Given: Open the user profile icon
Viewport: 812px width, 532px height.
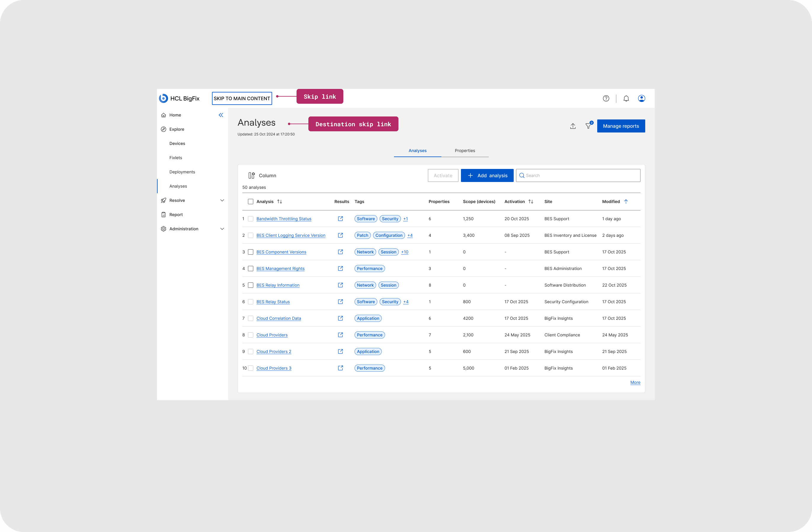Looking at the screenshot, I should click(641, 98).
